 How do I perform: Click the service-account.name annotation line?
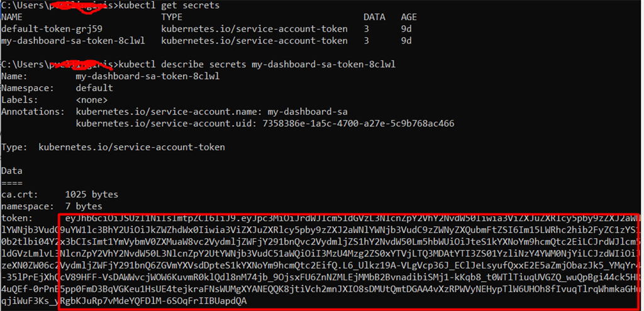212,112
